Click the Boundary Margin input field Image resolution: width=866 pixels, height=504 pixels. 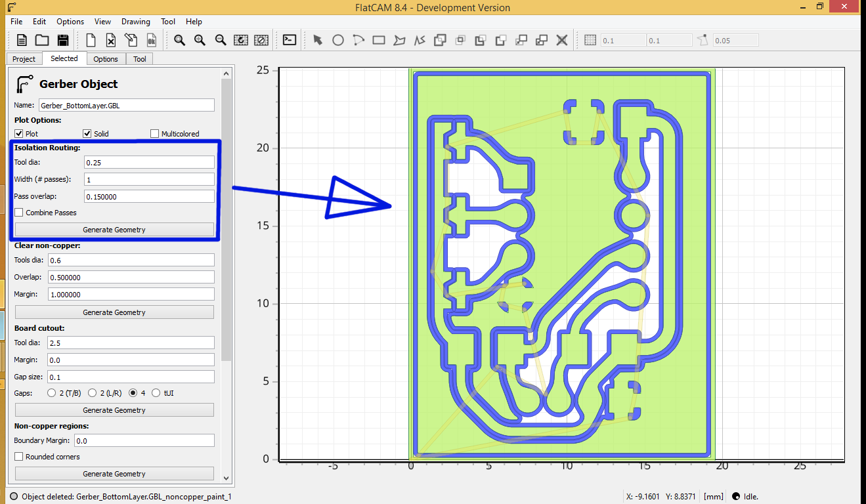[144, 440]
